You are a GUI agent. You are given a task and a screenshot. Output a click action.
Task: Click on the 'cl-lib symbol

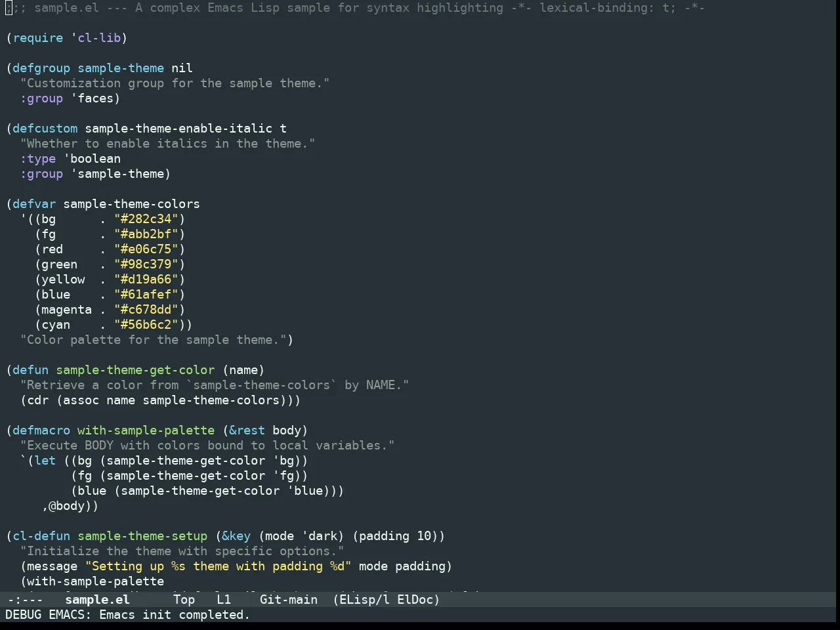(96, 38)
